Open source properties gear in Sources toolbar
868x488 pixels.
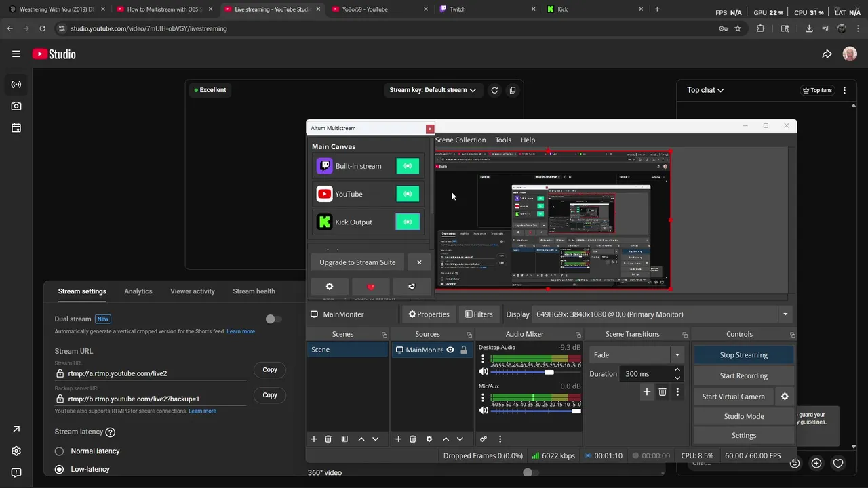[x=429, y=439]
